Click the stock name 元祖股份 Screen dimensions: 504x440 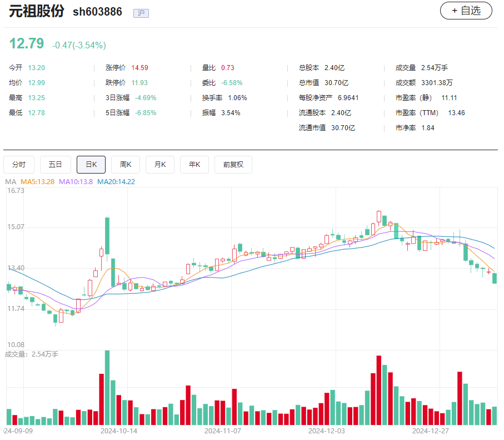click(x=36, y=11)
